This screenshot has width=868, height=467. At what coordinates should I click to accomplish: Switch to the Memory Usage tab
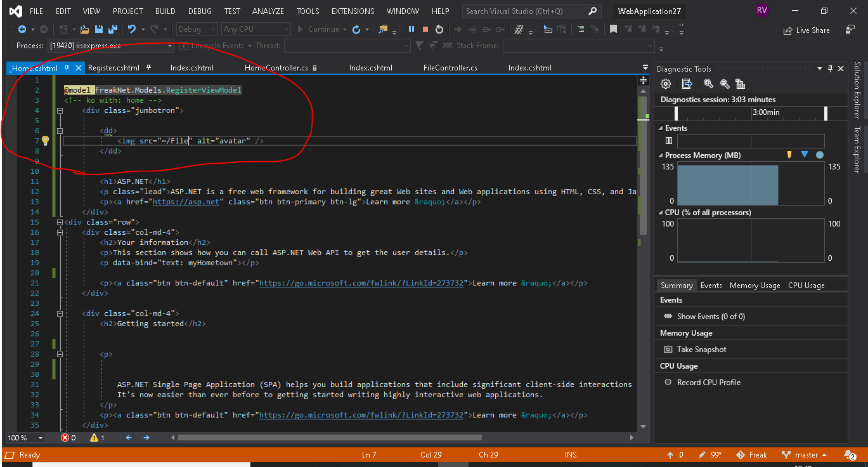tap(755, 286)
